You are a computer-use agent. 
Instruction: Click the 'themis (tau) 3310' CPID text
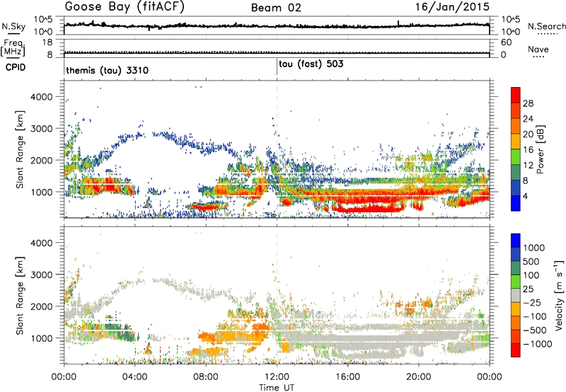(108, 70)
